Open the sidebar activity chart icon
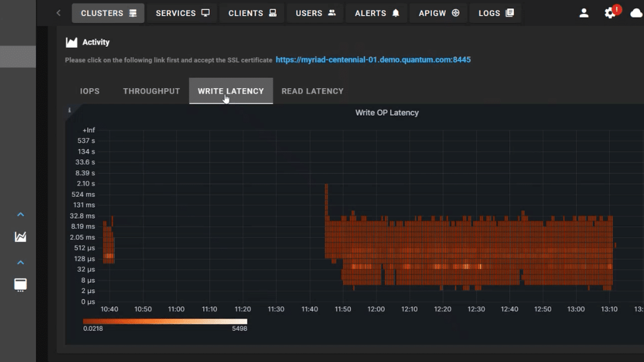The width and height of the screenshot is (644, 362). [20, 236]
